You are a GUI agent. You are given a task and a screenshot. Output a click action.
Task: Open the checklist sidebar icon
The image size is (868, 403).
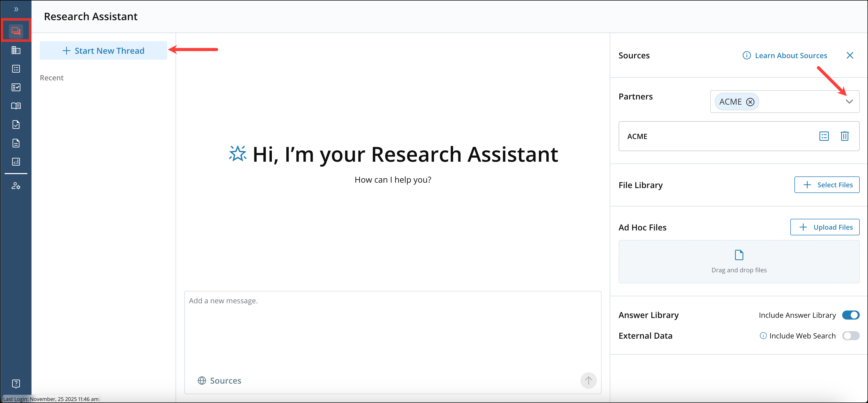coord(16,87)
